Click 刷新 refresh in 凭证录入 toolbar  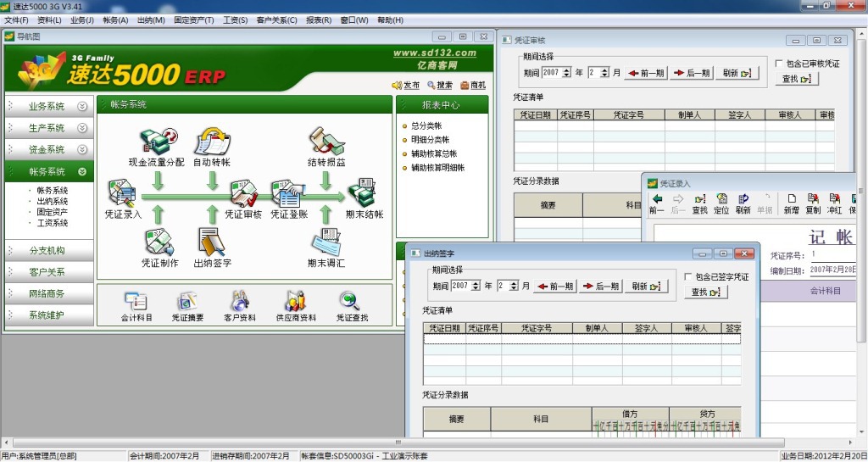[x=743, y=203]
